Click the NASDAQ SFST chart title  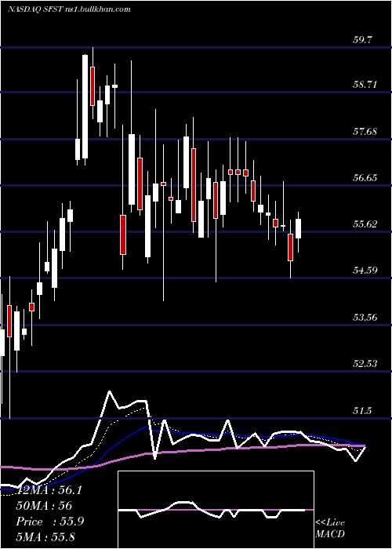[x=69, y=9]
